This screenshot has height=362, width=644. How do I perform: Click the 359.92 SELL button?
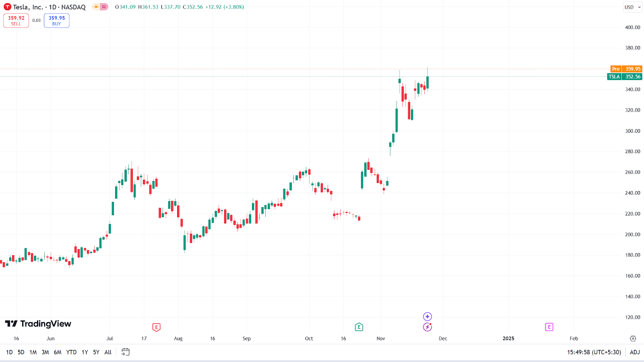pos(16,21)
